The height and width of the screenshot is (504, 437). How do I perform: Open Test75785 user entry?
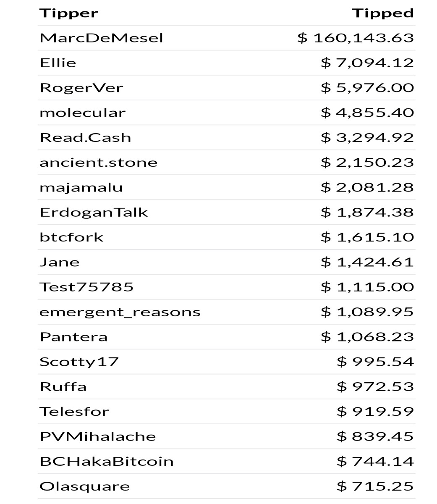point(86,287)
